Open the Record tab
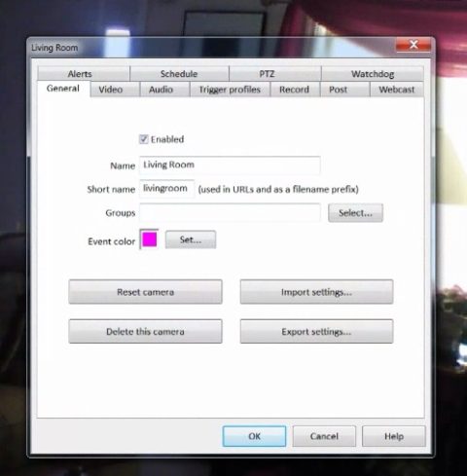 click(295, 90)
